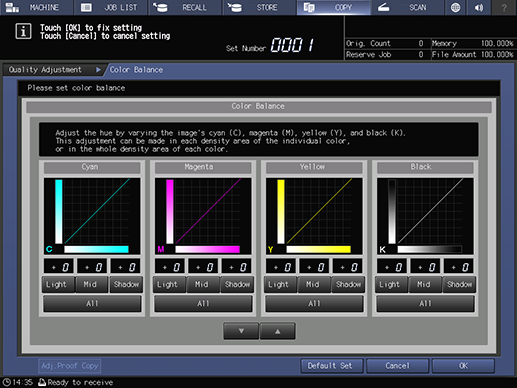Open the help question mark icon

[x=504, y=7]
